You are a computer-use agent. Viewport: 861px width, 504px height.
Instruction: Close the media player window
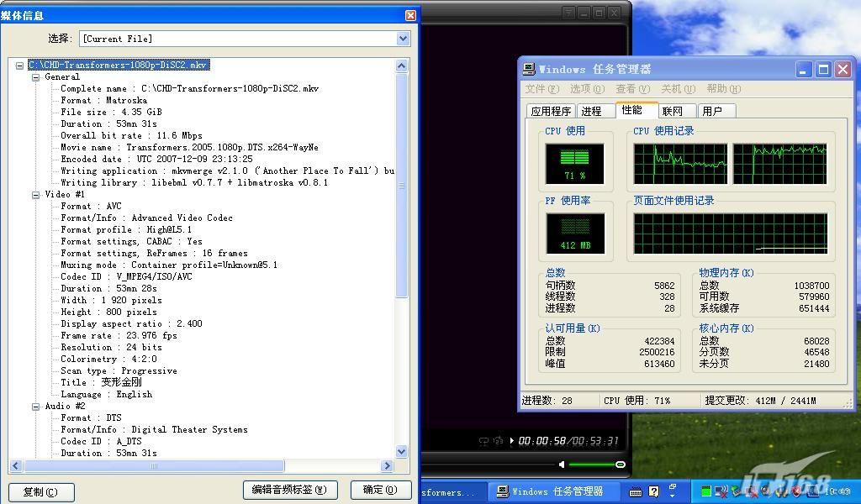[615, 13]
